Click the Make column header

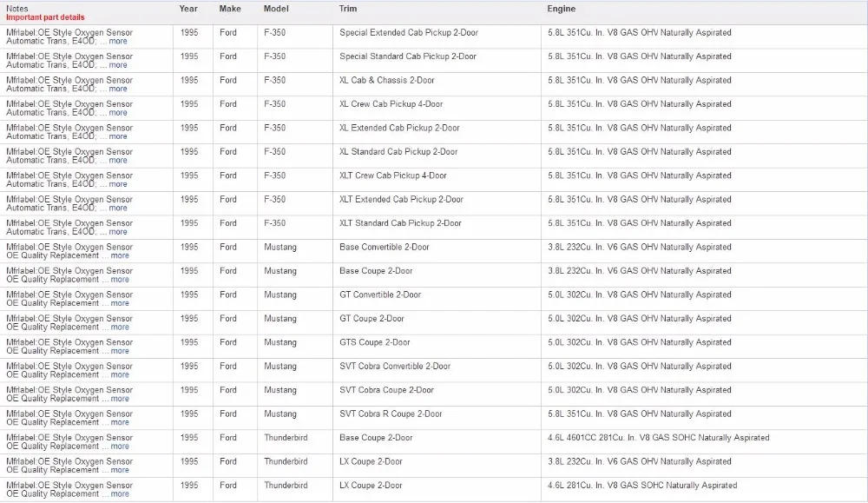tap(230, 9)
